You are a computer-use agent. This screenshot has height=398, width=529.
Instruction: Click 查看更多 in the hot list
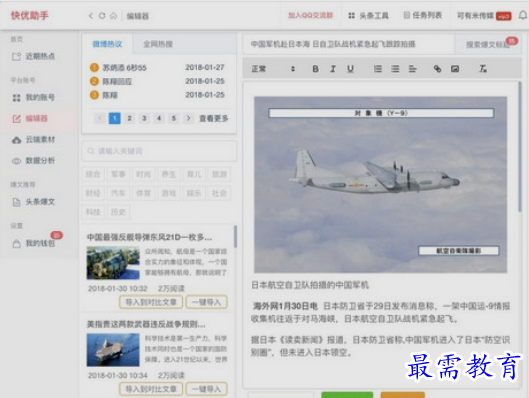click(x=214, y=118)
